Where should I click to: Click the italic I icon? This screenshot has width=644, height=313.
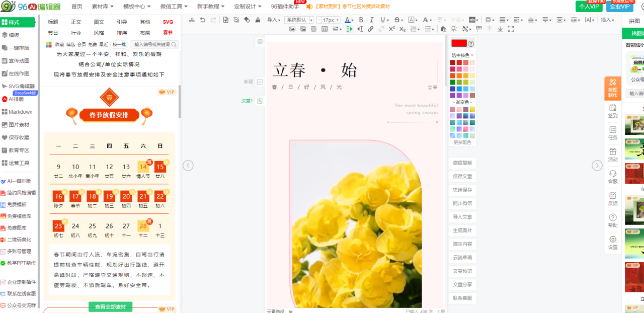point(372,20)
